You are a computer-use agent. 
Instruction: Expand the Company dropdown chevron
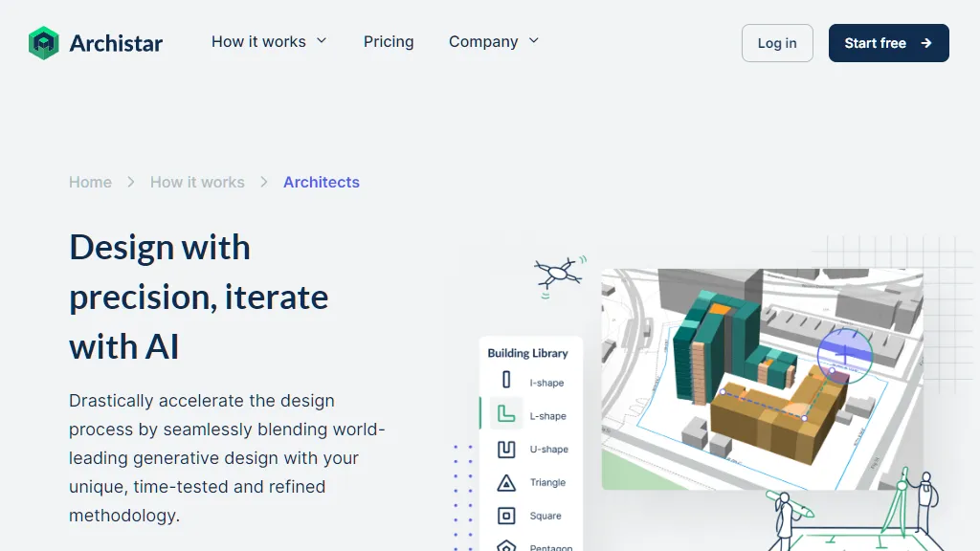pyautogui.click(x=534, y=41)
